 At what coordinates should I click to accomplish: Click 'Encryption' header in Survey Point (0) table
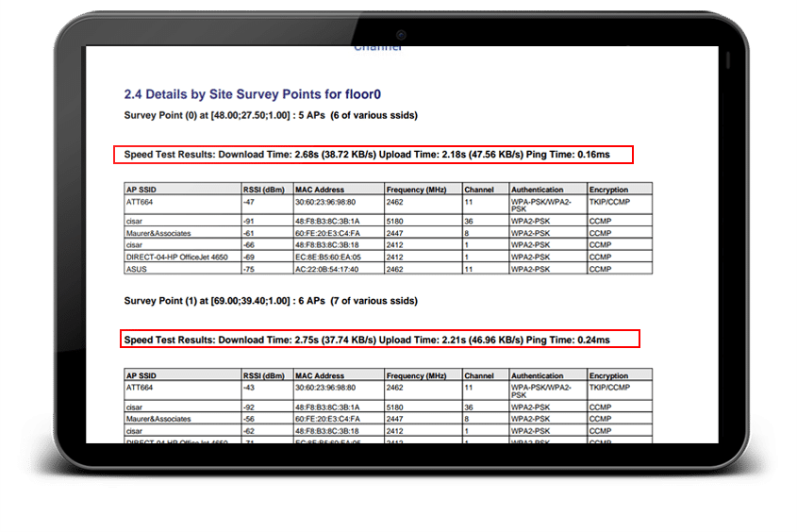(609, 190)
